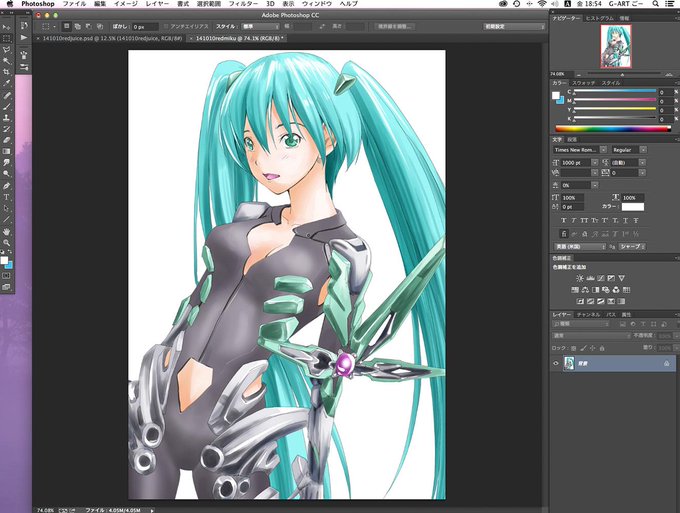
Task: Select the Eraser tool
Action: [x=7, y=140]
